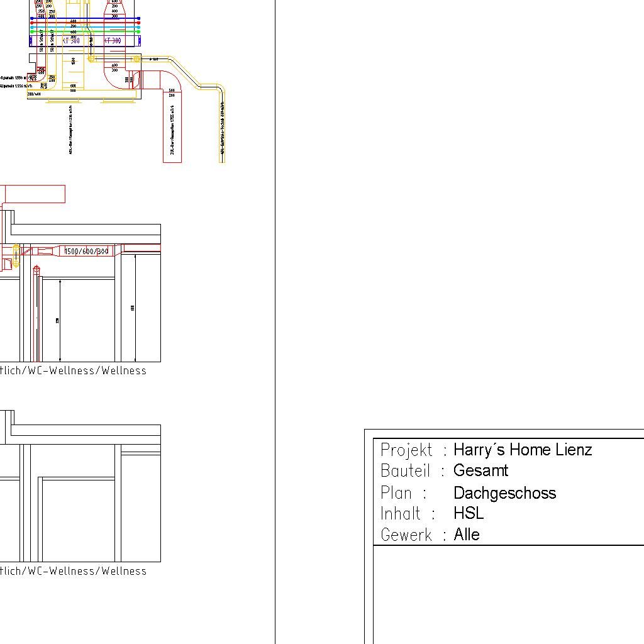Select the 'HSL' Inhalt value
The height and width of the screenshot is (644, 644).
tap(469, 513)
